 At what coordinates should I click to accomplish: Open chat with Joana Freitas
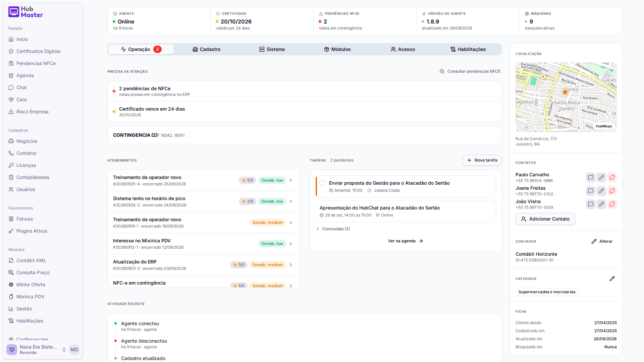click(590, 191)
